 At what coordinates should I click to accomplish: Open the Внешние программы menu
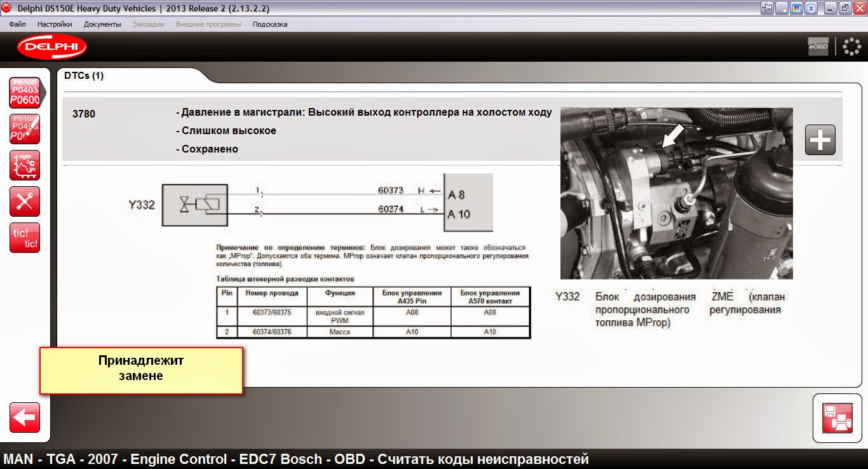[x=208, y=24]
